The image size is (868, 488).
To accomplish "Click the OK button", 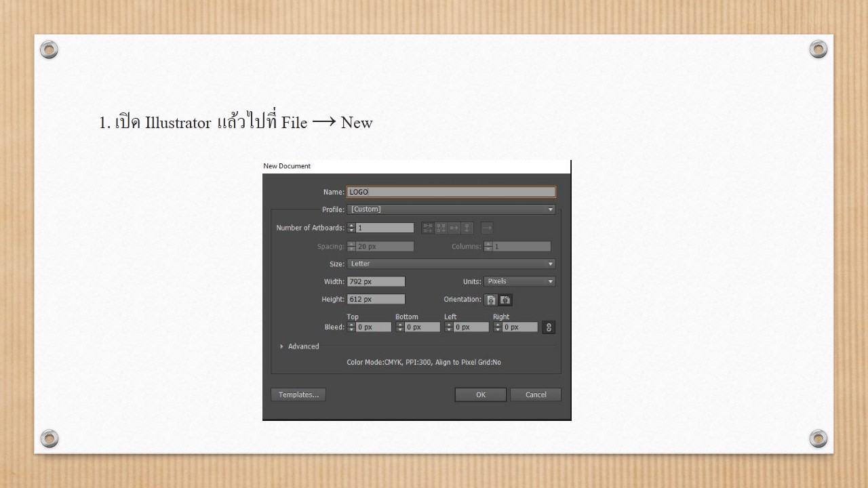I will coord(481,394).
